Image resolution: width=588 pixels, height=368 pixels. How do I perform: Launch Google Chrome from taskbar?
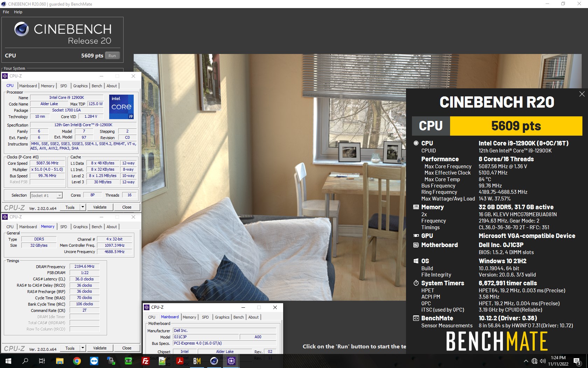[77, 361]
